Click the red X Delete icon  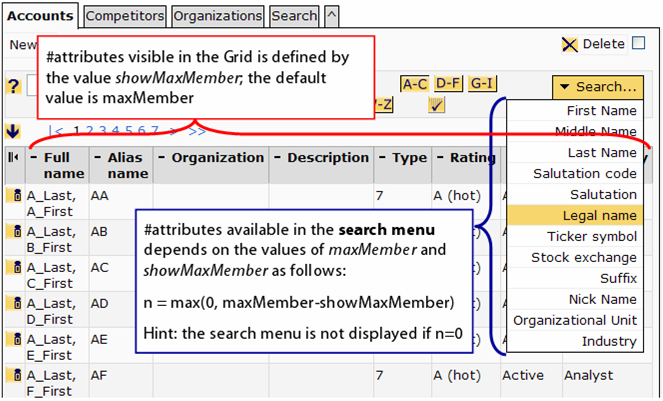point(570,44)
